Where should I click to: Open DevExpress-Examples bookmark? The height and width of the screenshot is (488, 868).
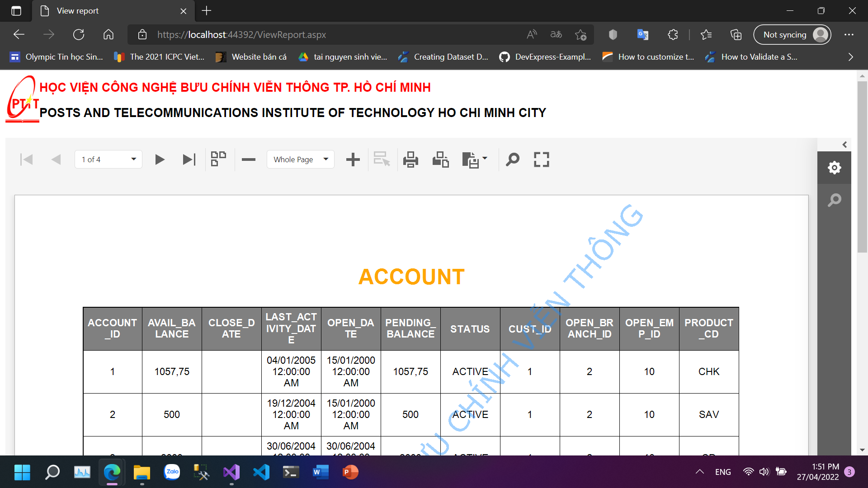click(x=545, y=57)
